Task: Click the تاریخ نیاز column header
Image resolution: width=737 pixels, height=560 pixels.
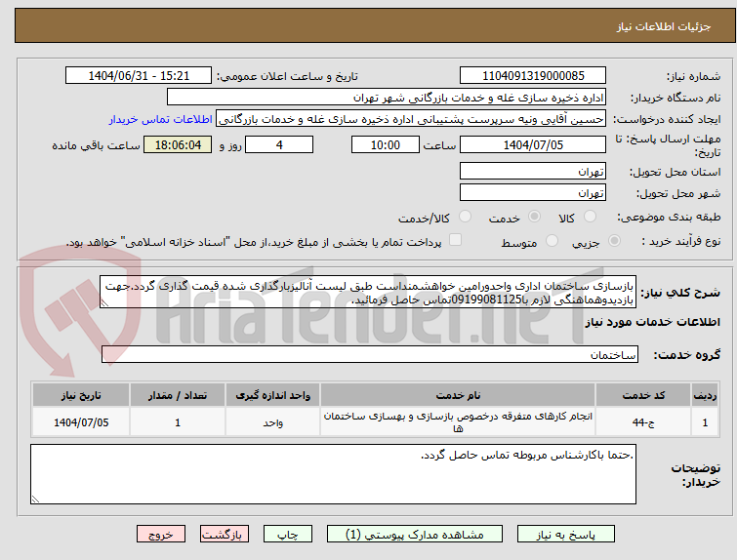Action: 81,395
